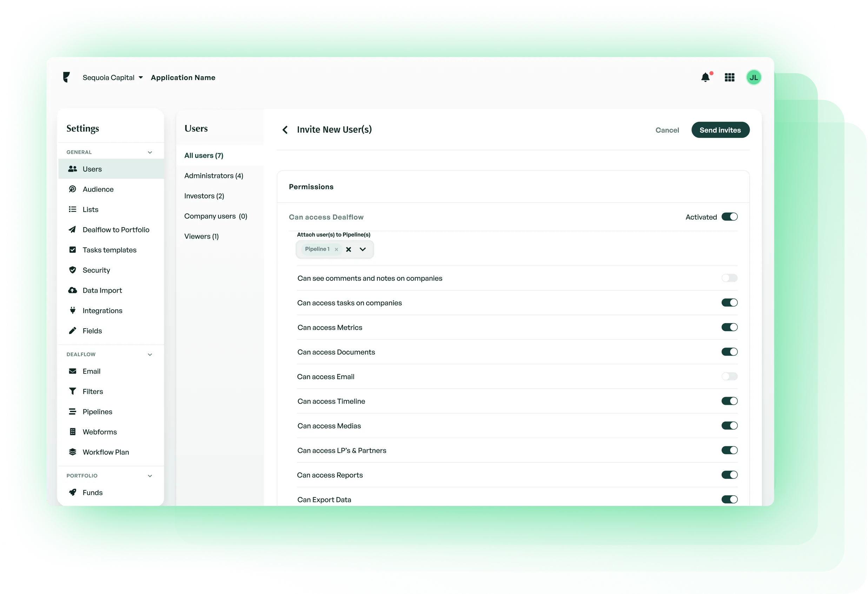Image resolution: width=868 pixels, height=594 pixels.
Task: Open the Audience section icon
Action: tap(73, 189)
